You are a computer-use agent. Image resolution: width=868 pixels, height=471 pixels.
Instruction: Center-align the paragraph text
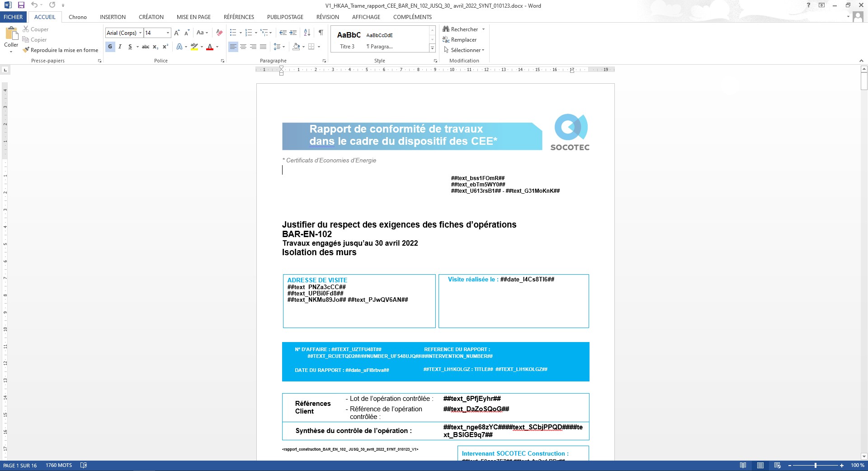(243, 47)
